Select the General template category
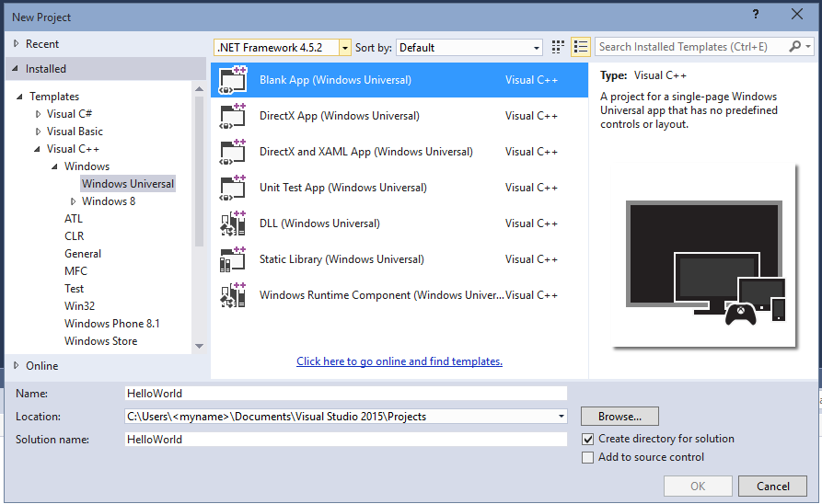The height and width of the screenshot is (504, 822). click(x=83, y=254)
